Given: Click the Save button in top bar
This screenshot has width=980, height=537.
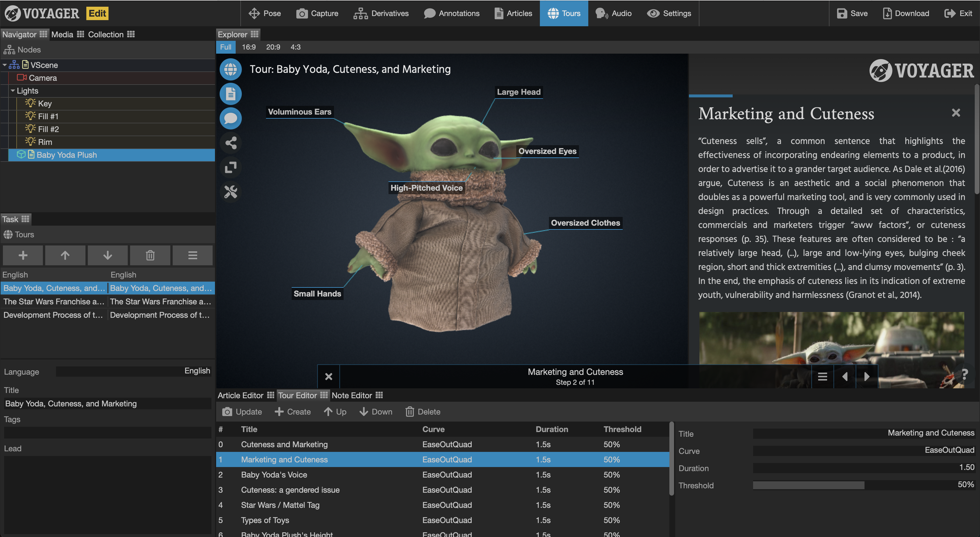Looking at the screenshot, I should 852,13.
